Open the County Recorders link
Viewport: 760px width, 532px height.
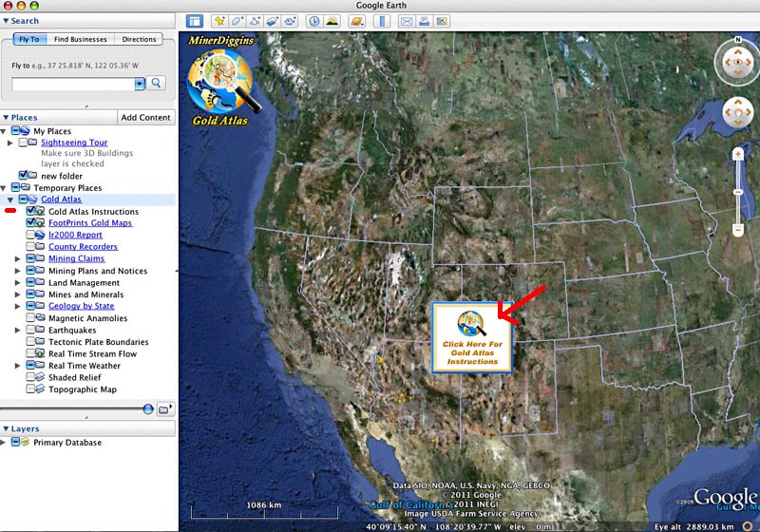(x=83, y=247)
